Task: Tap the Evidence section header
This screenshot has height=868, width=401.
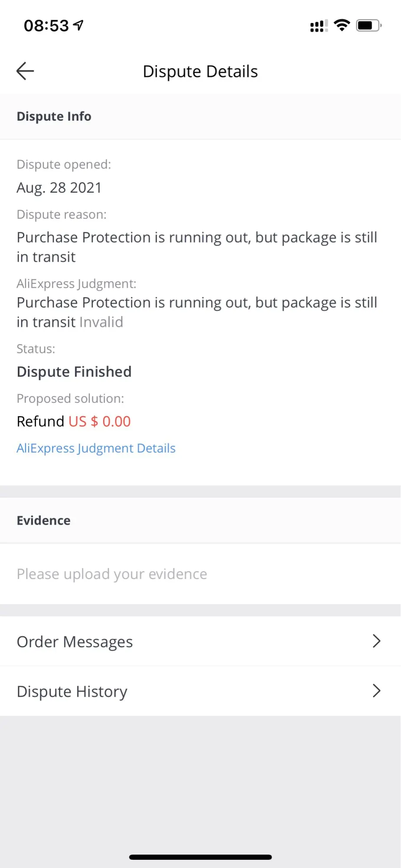Action: (43, 520)
